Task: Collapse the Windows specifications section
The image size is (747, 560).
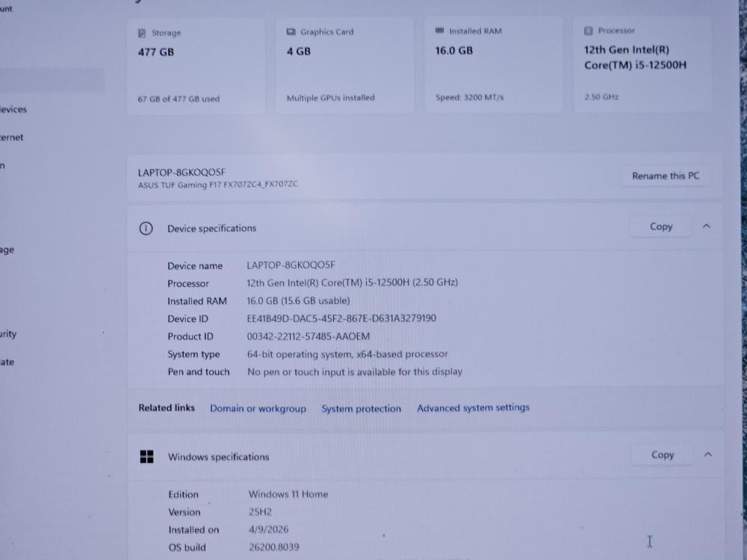Action: point(708,454)
